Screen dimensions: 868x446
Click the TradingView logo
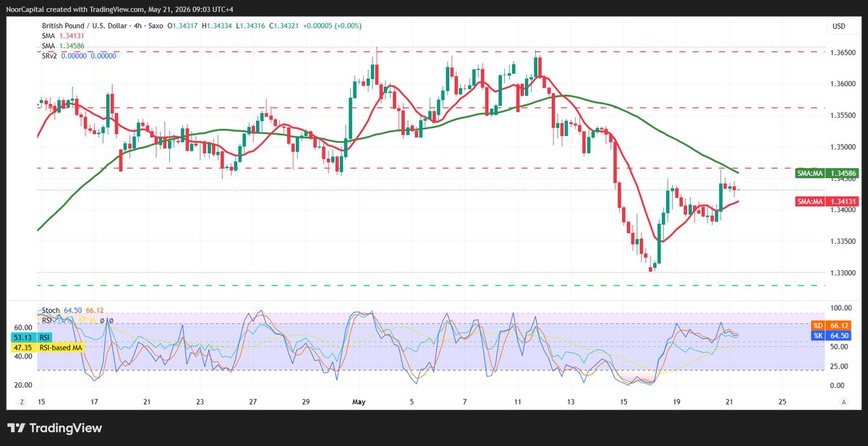55,429
